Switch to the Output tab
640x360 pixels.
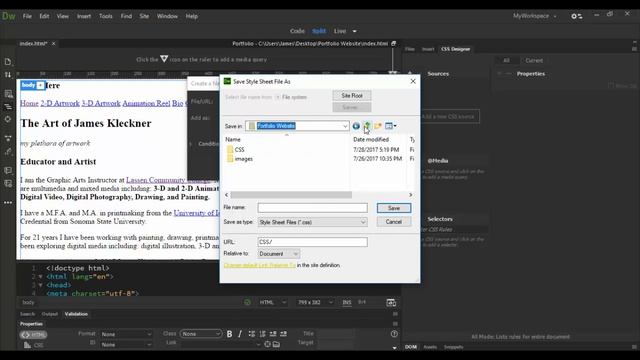click(x=49, y=314)
